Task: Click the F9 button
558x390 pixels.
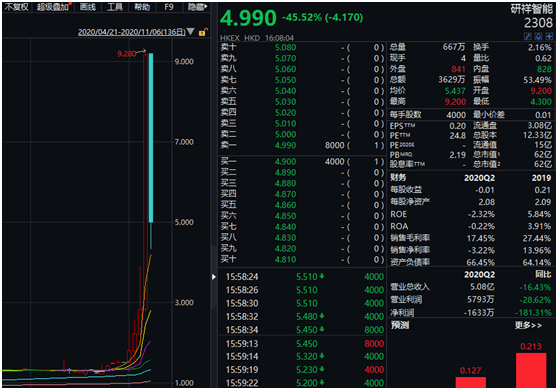Action: point(169,7)
